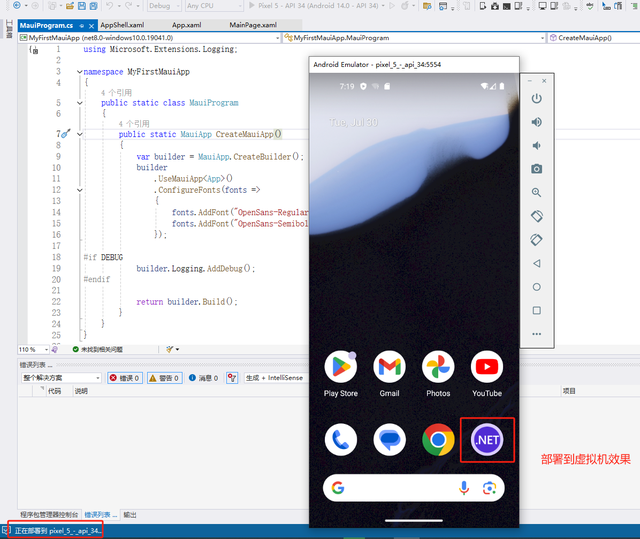Screen dimensions: 640x539
Task: Click emulator Back triangle button
Action: 536,263
